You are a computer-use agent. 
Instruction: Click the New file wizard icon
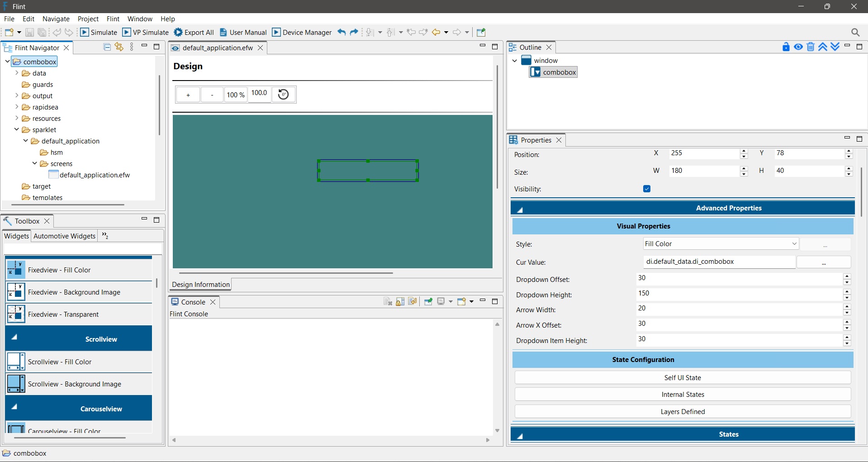pyautogui.click(x=9, y=32)
